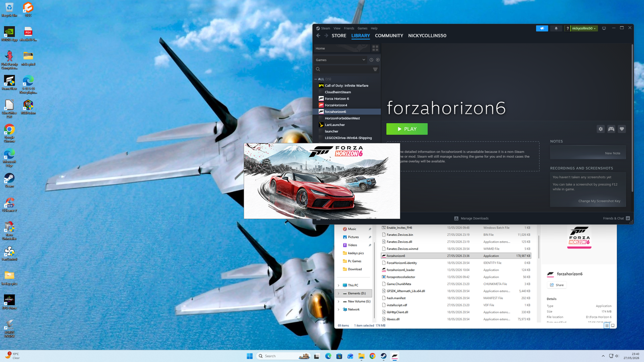Image resolution: width=644 pixels, height=362 pixels.
Task: Open NICKYCOLLINS50 profile tab
Action: (x=427, y=36)
